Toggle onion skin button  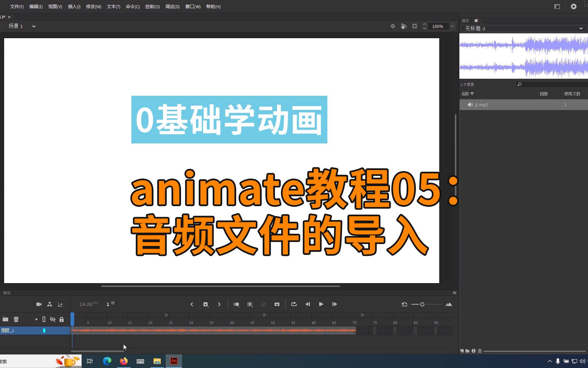236,304
